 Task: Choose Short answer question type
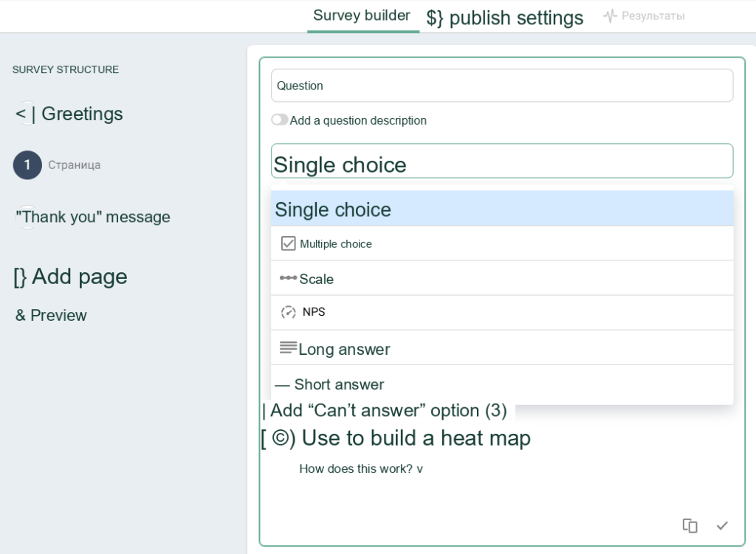click(x=502, y=384)
